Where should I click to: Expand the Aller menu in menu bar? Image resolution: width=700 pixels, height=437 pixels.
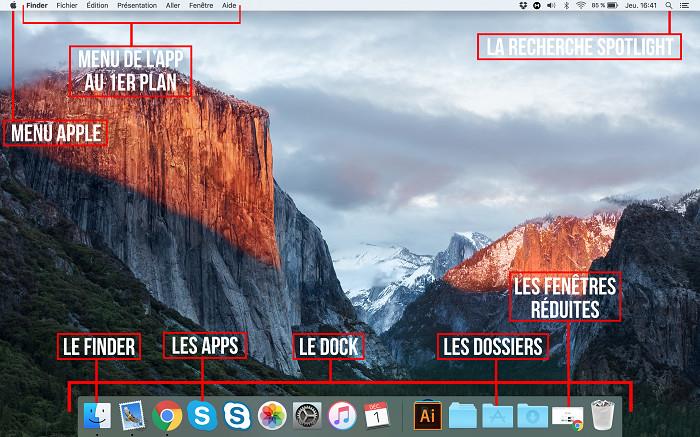(x=173, y=6)
